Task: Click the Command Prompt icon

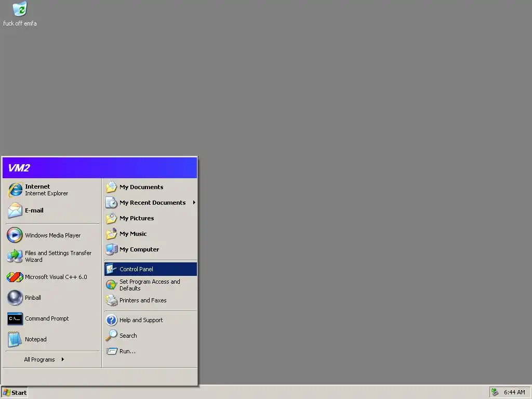Action: 15,318
